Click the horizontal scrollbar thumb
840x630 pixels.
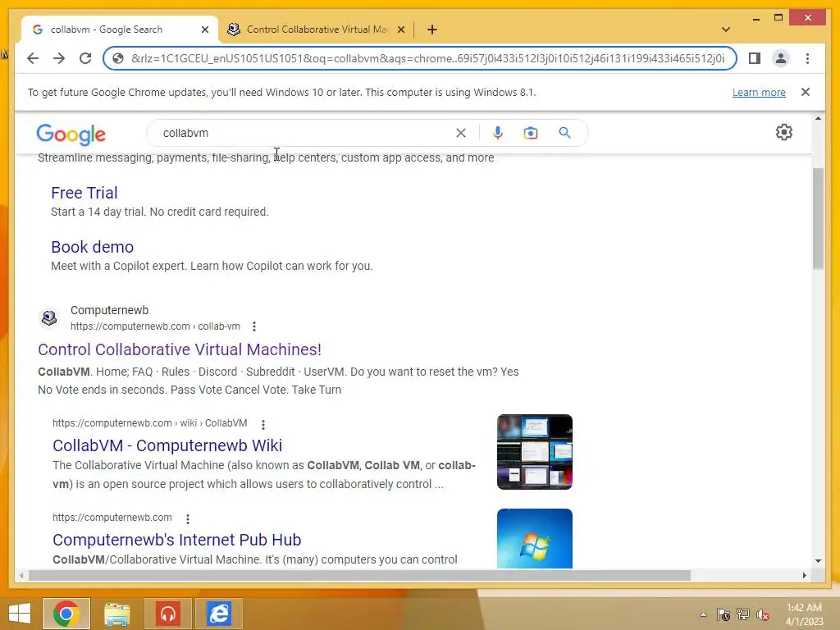coord(359,575)
